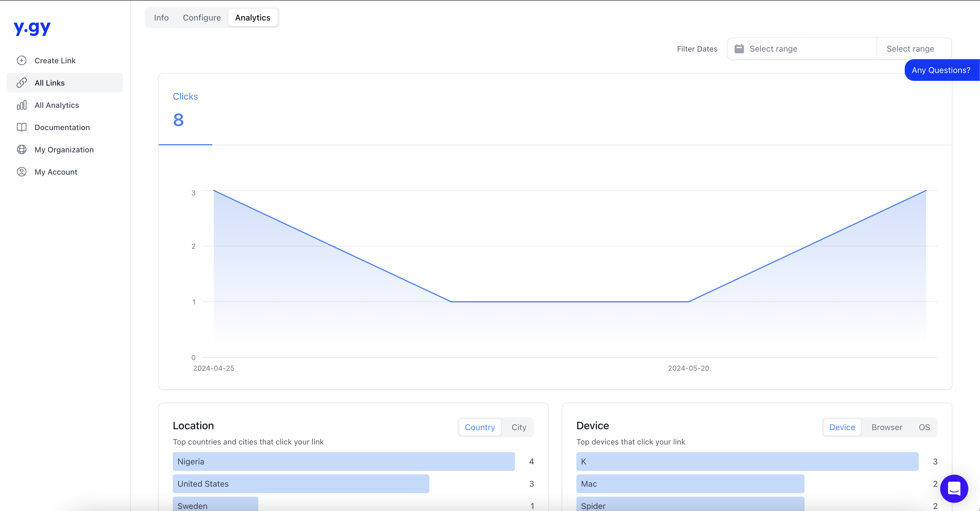
Task: Switch to the Info tab
Action: (x=161, y=18)
